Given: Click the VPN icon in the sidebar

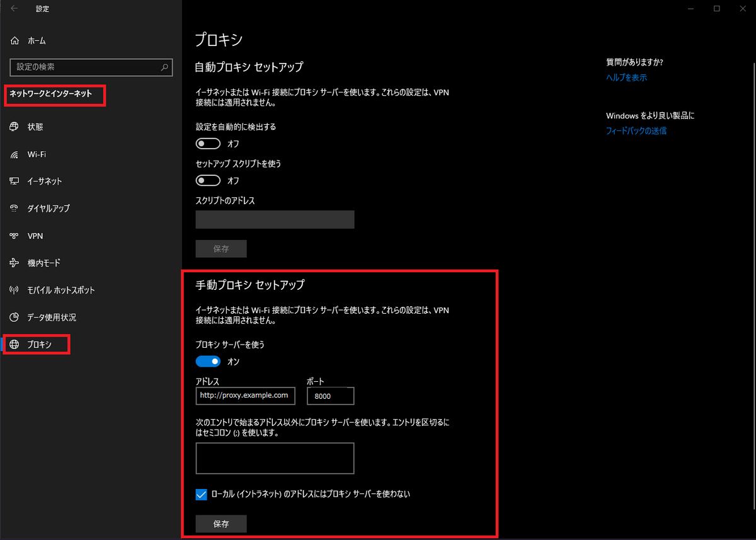Looking at the screenshot, I should [x=14, y=236].
